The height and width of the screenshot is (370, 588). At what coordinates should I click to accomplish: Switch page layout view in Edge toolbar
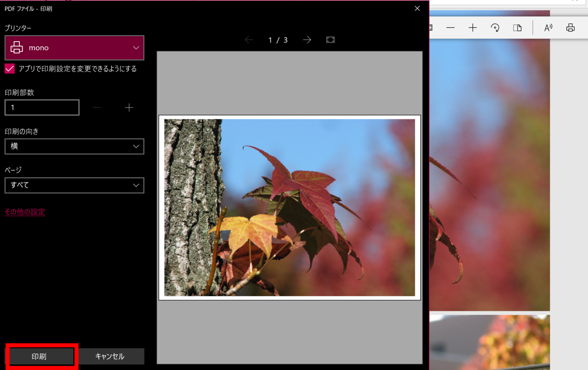click(517, 28)
